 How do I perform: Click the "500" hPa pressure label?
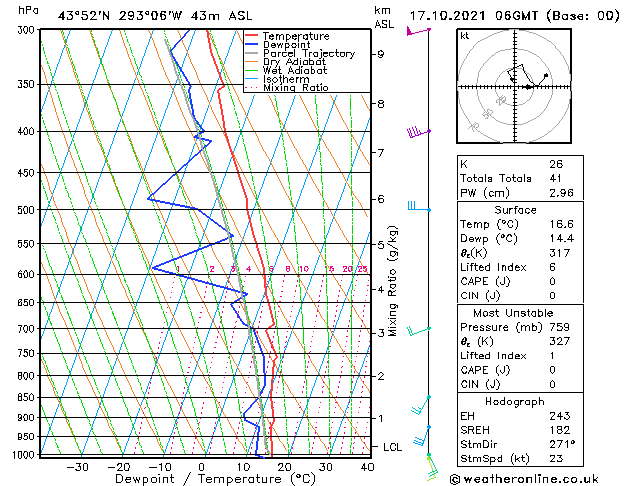point(27,210)
